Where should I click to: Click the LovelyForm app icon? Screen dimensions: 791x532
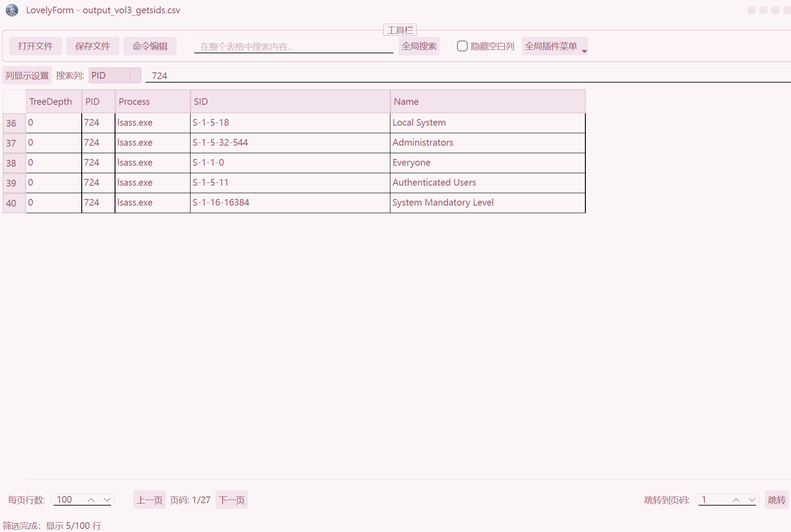tap(12, 10)
